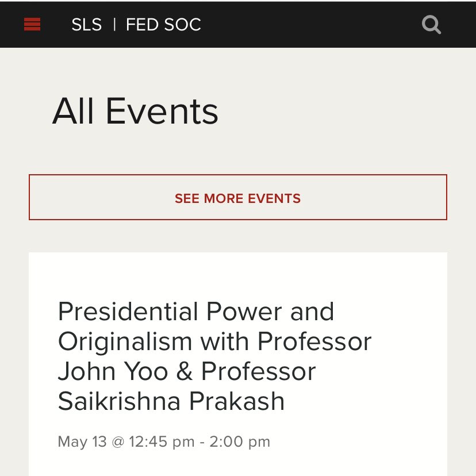Click the word 'Events' in the heading
This screenshot has height=476, width=476.
click(x=162, y=111)
